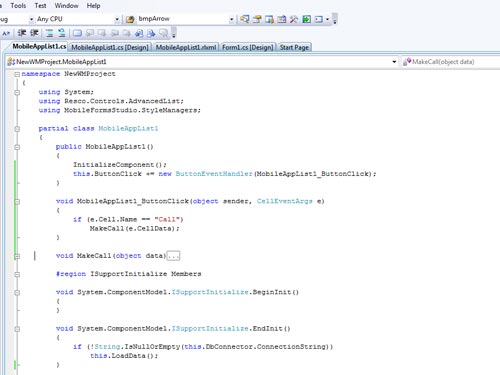Click the green Start Page toolbar icon
The height and width of the screenshot is (375, 500).
[x=306, y=19]
